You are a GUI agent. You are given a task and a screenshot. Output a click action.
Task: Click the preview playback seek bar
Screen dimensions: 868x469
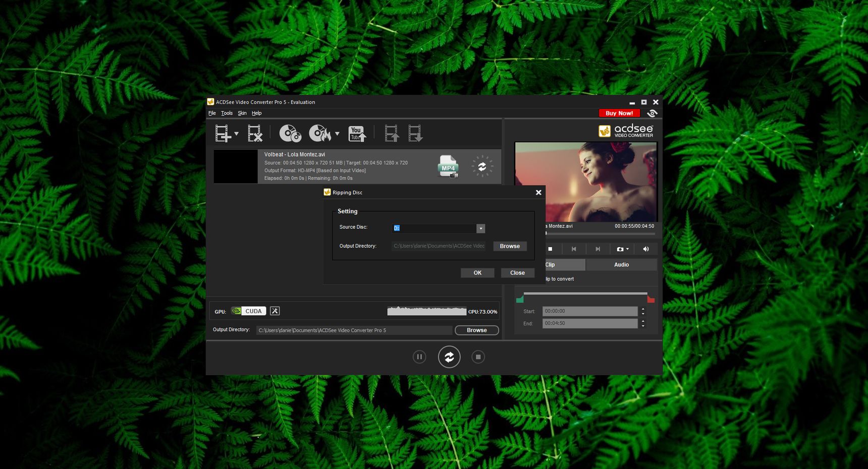click(600, 233)
